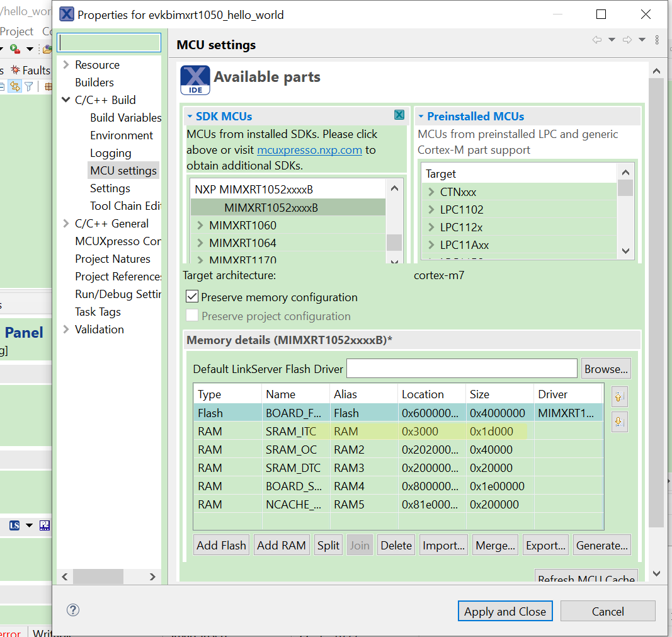Open the three-dot view menu icon
Screen dimensions: 672x637
(x=657, y=40)
